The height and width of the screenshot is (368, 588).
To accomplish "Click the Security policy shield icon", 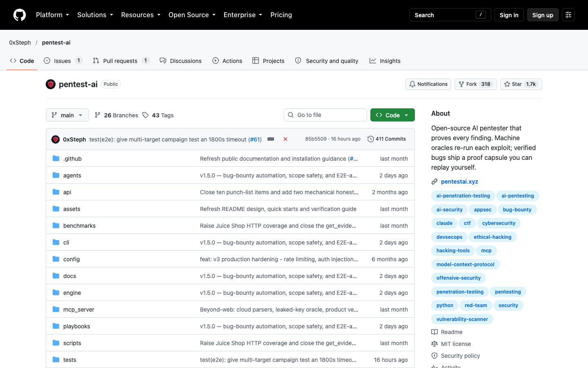I will point(434,356).
